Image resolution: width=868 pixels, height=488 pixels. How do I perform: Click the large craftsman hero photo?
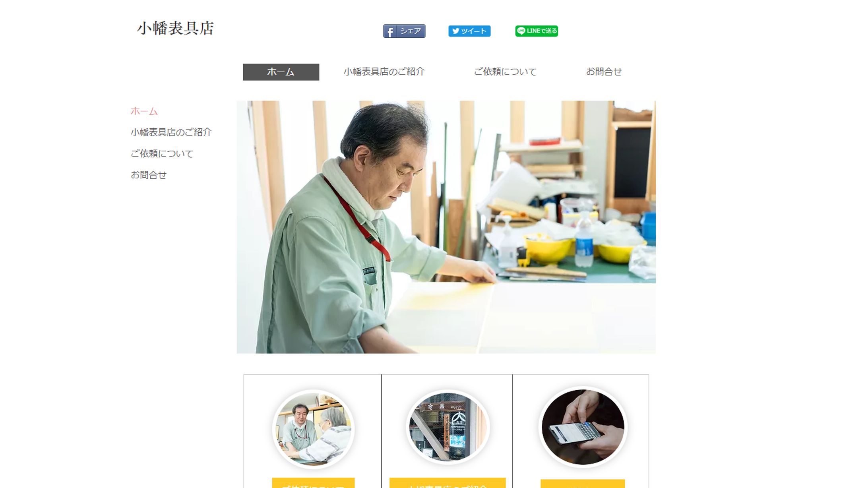tap(446, 227)
